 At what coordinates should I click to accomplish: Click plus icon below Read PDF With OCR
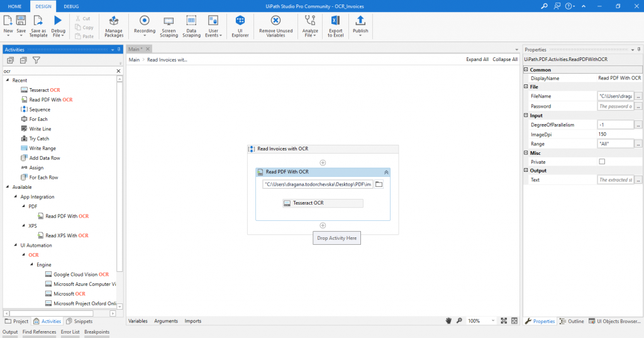[x=323, y=225]
